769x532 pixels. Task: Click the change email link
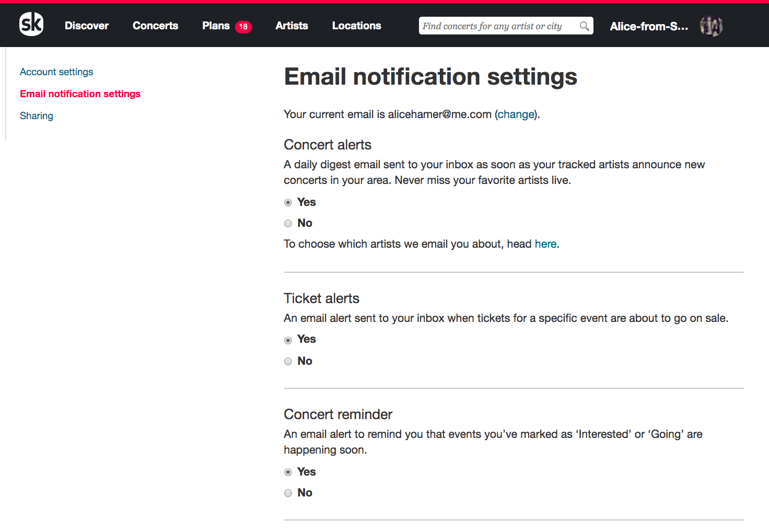[x=516, y=114]
